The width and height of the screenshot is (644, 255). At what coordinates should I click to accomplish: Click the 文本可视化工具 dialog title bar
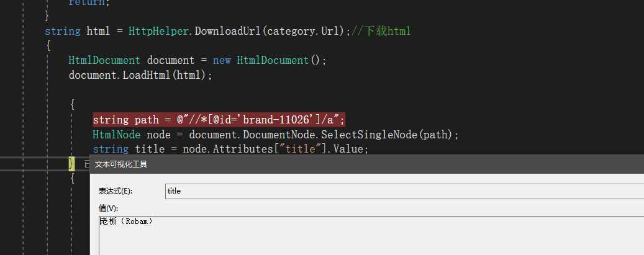[367, 164]
